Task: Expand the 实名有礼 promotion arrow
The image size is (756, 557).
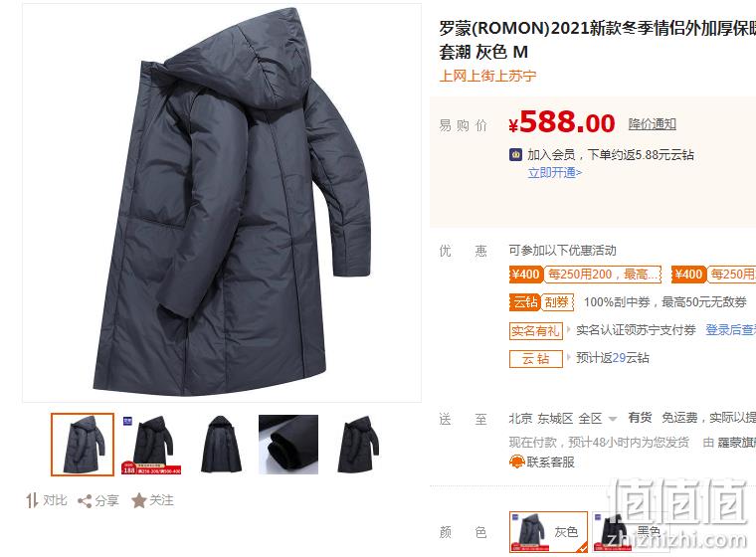Action: (569, 330)
